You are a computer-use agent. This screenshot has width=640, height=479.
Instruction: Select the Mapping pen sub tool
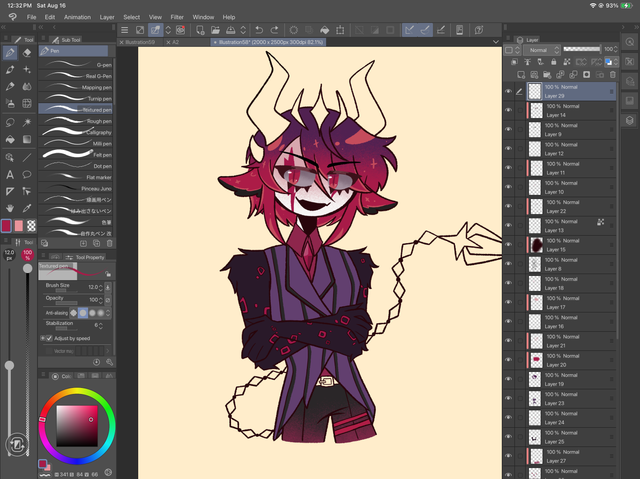pyautogui.click(x=76, y=87)
